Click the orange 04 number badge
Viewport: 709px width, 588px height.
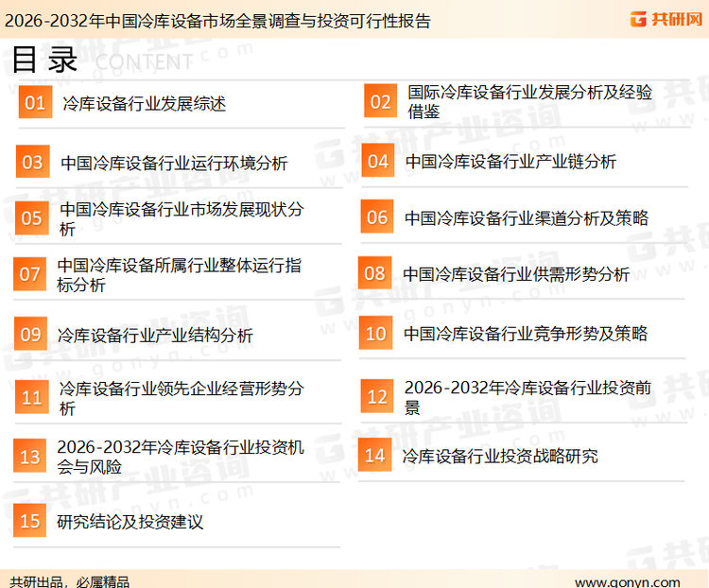coord(378,161)
